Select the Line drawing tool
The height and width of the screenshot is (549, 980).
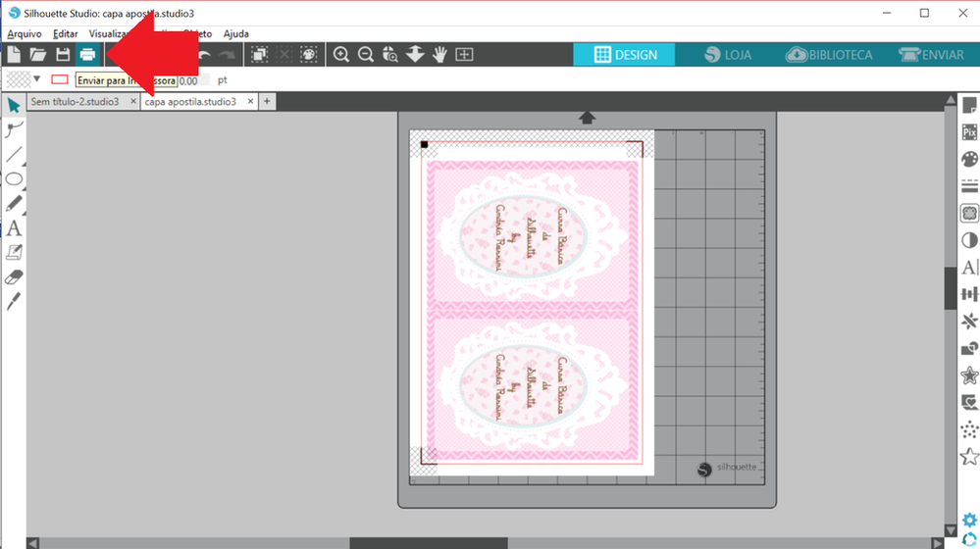(x=14, y=154)
